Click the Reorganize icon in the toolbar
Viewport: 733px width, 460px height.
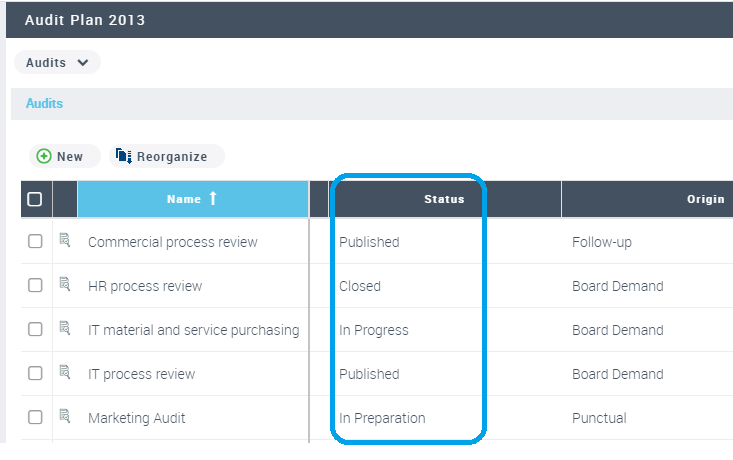[x=124, y=156]
